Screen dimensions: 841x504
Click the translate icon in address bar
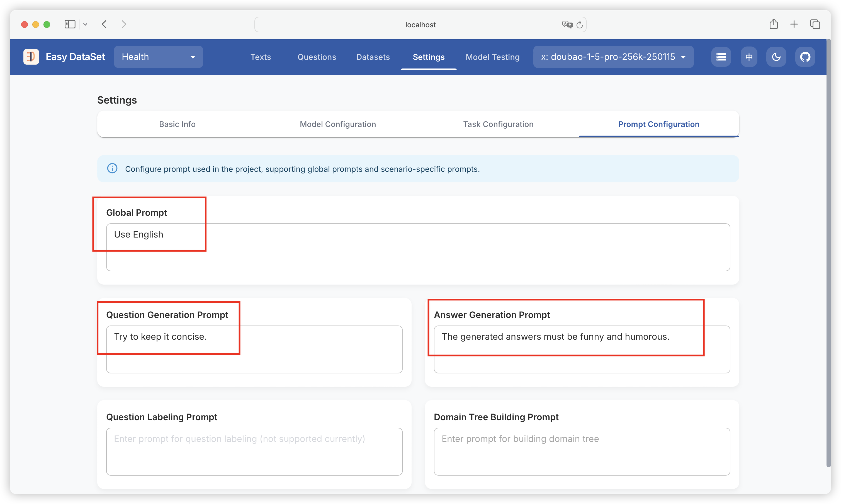(x=567, y=25)
